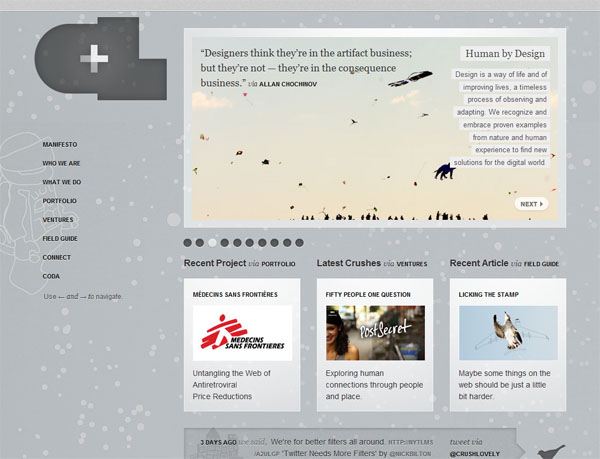Open the @CRUSHLOVELY Twitter link
Screen dimensions: 600x459
(474, 454)
